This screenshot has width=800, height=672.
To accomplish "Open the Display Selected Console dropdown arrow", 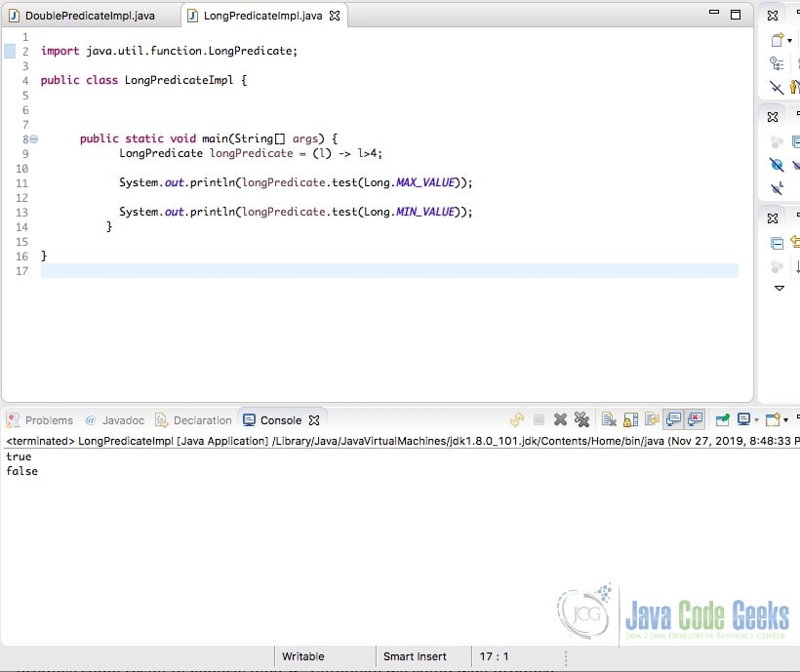I will click(x=756, y=420).
